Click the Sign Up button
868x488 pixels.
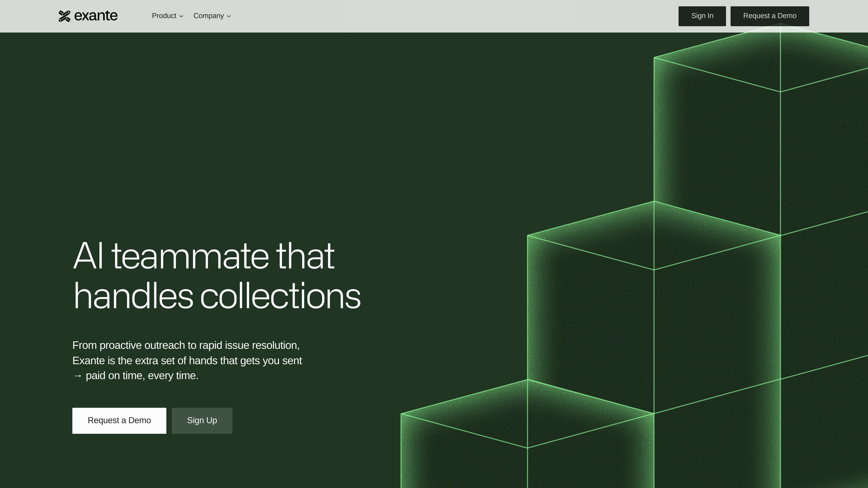coord(202,421)
